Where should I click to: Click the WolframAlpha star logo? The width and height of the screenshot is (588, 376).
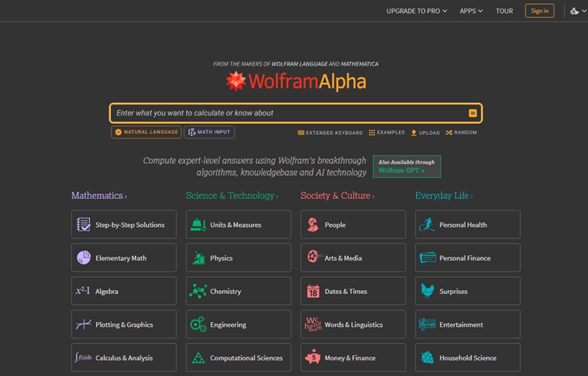tap(236, 81)
